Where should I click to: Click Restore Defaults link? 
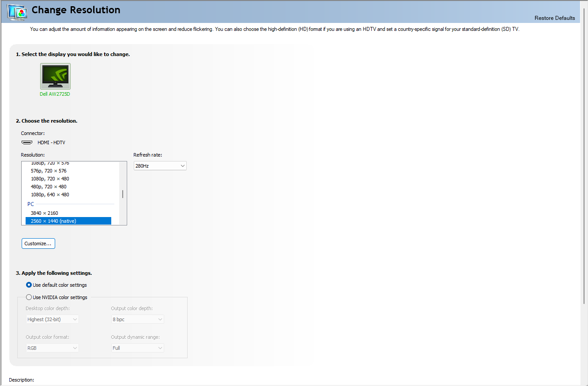554,18
